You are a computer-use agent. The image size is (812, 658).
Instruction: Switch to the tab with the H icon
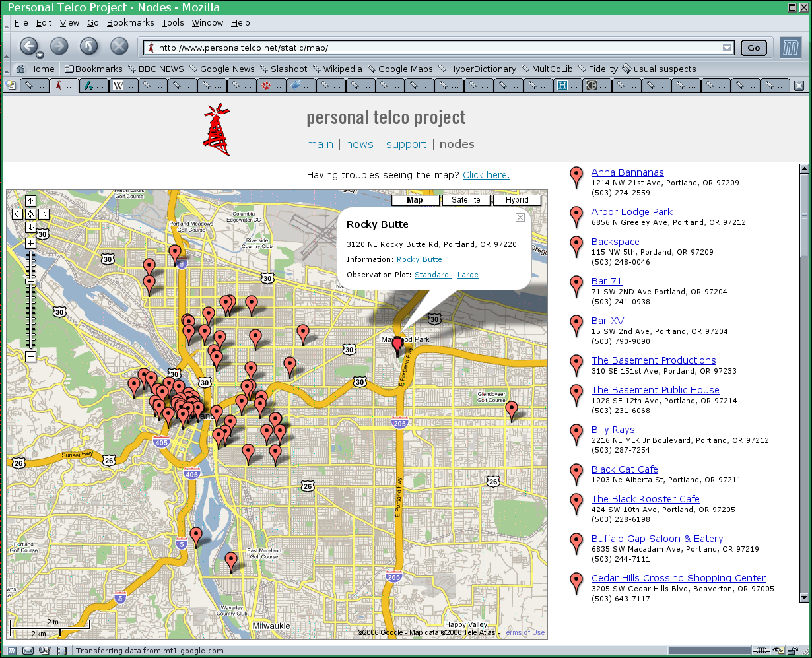(x=568, y=85)
